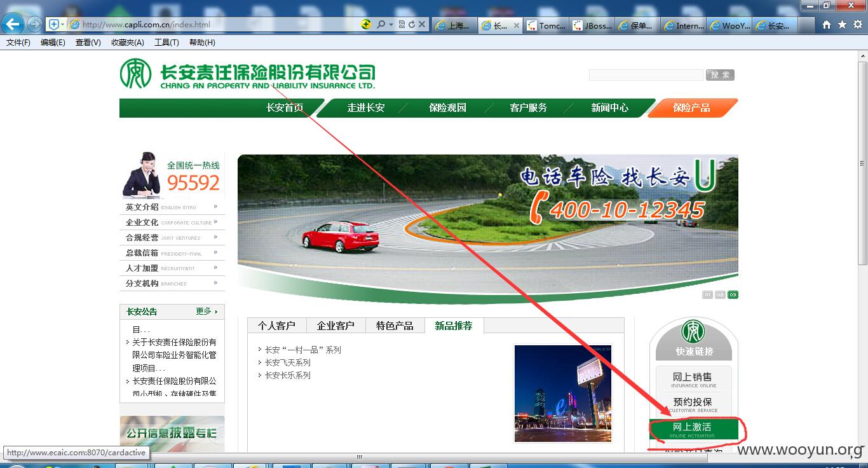The image size is (868, 468).
Task: Open the 工具(T) menu
Action: 166,43
